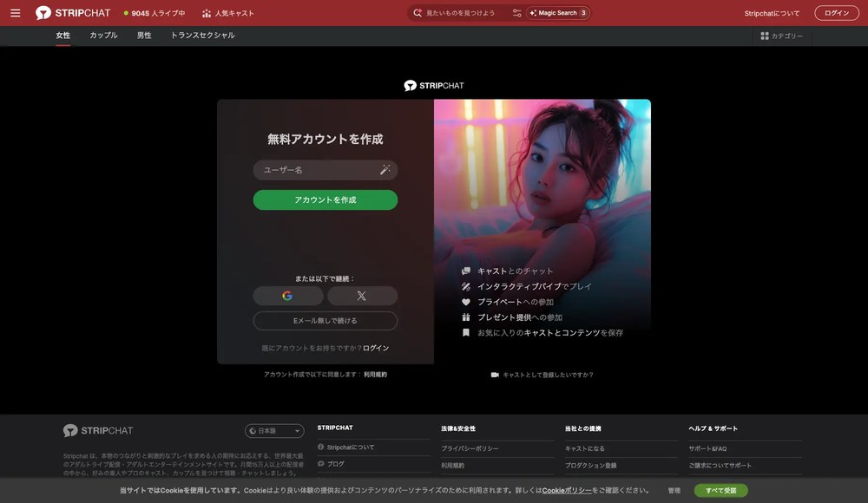The image size is (868, 503).
Task: Open the カテゴリー grid menu
Action: pos(781,36)
